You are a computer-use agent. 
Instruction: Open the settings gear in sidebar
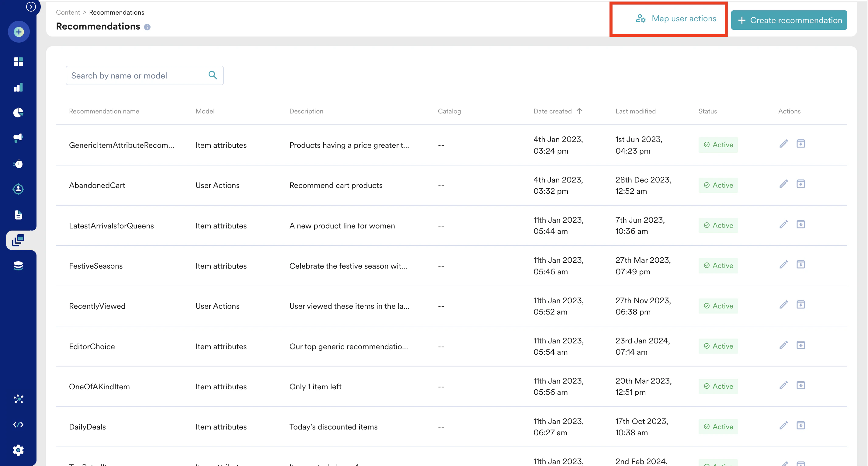(x=18, y=450)
